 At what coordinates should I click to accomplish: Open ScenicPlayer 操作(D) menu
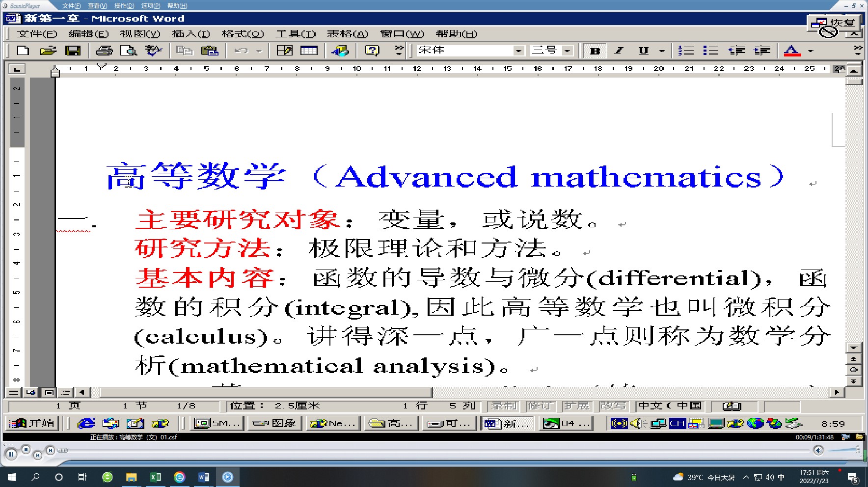pos(124,6)
